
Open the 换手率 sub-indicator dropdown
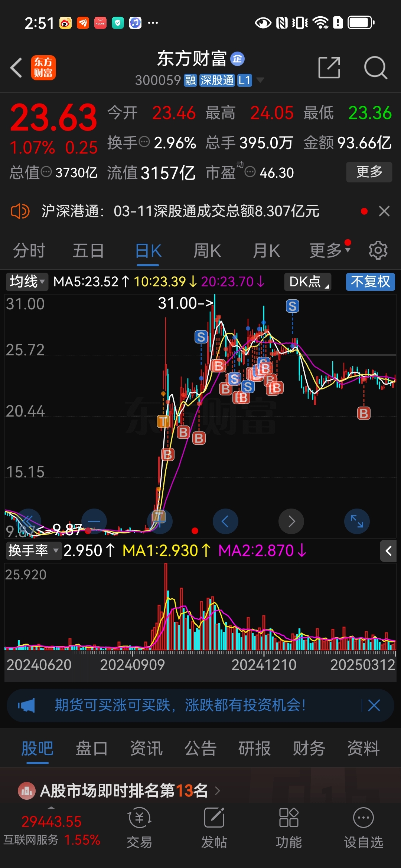coord(33,550)
